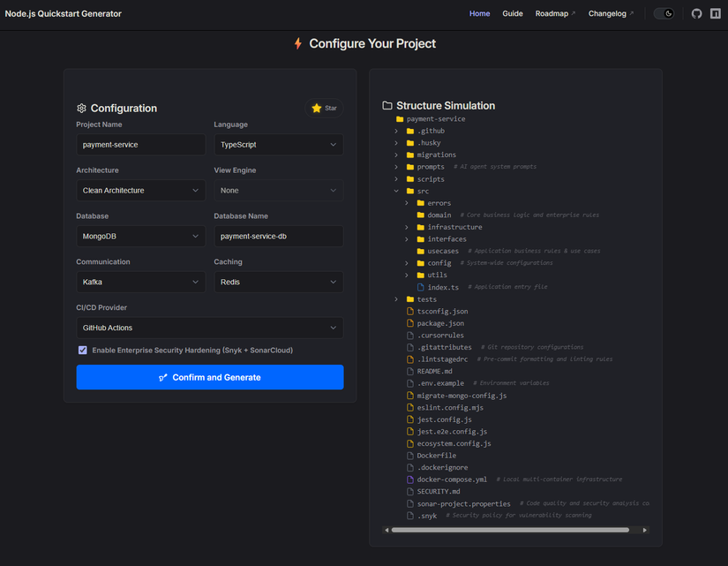This screenshot has width=728, height=566.
Task: Open the Language dropdown
Action: click(x=279, y=145)
